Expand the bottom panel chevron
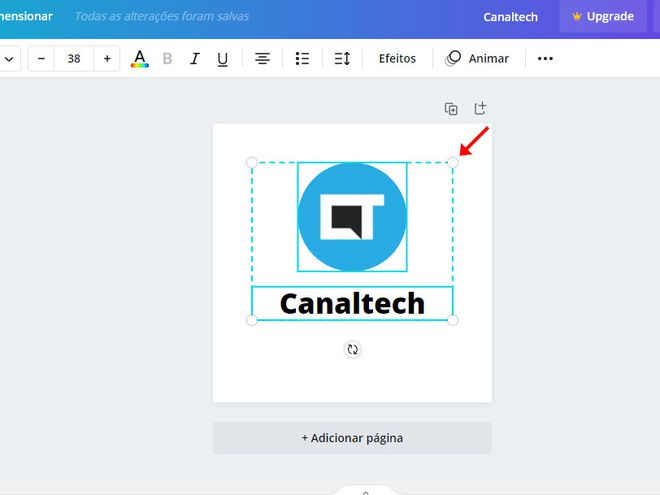Image resolution: width=660 pixels, height=495 pixels. coord(365,492)
